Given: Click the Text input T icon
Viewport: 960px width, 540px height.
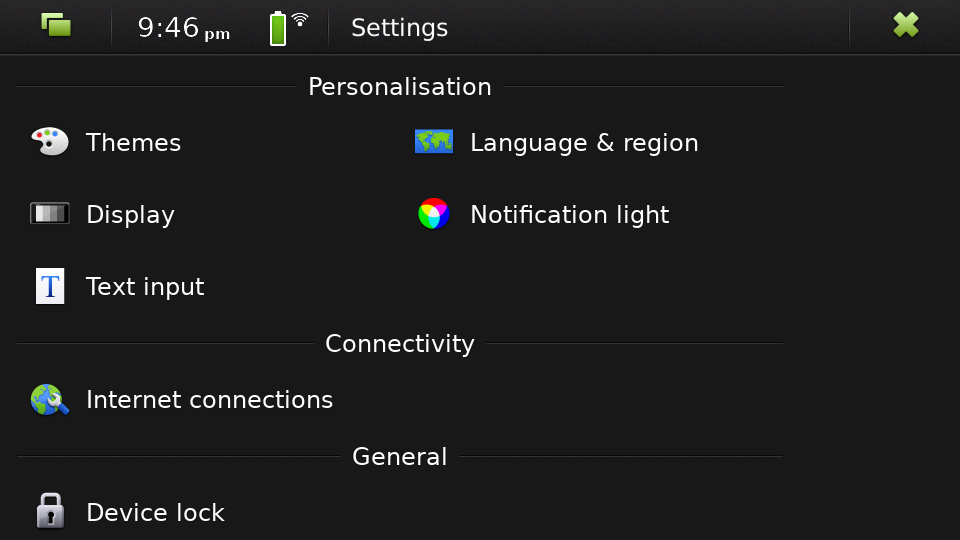Looking at the screenshot, I should [x=50, y=286].
